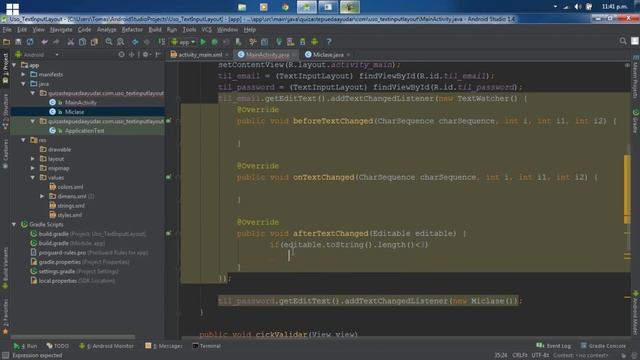Click the Undo arrow icon
Image resolution: width=640 pixels, height=360 pixels.
point(44,42)
